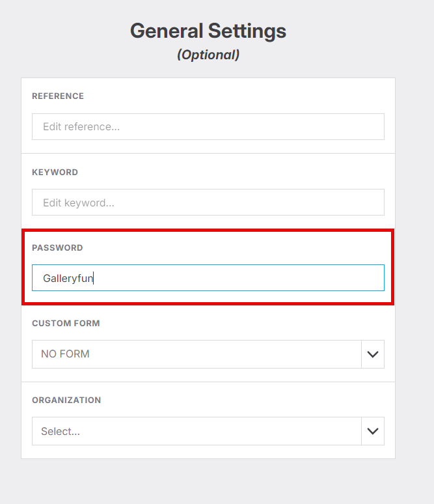The height and width of the screenshot is (504, 434).
Task: Click the 'Edit keyword...' placeholder text
Action: click(79, 203)
